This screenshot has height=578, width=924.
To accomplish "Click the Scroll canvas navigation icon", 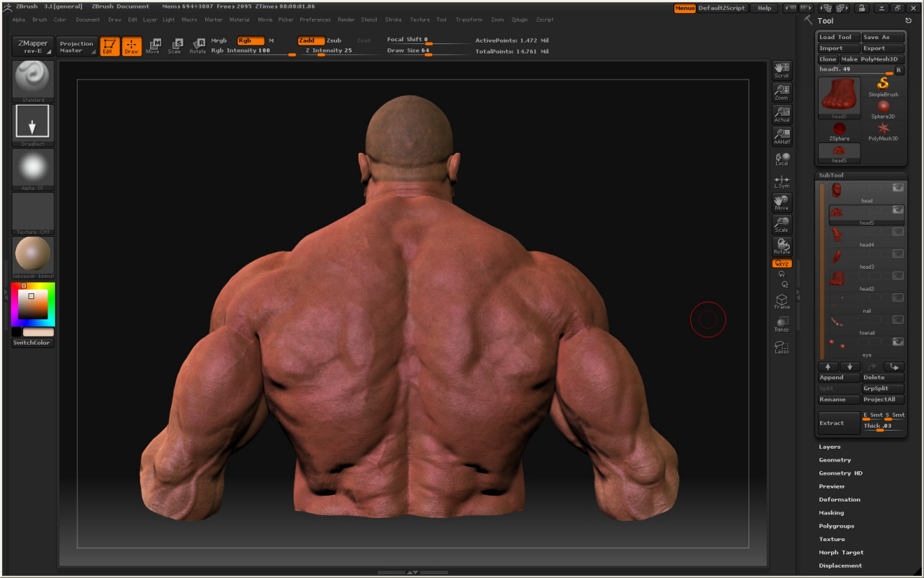I will pos(782,70).
